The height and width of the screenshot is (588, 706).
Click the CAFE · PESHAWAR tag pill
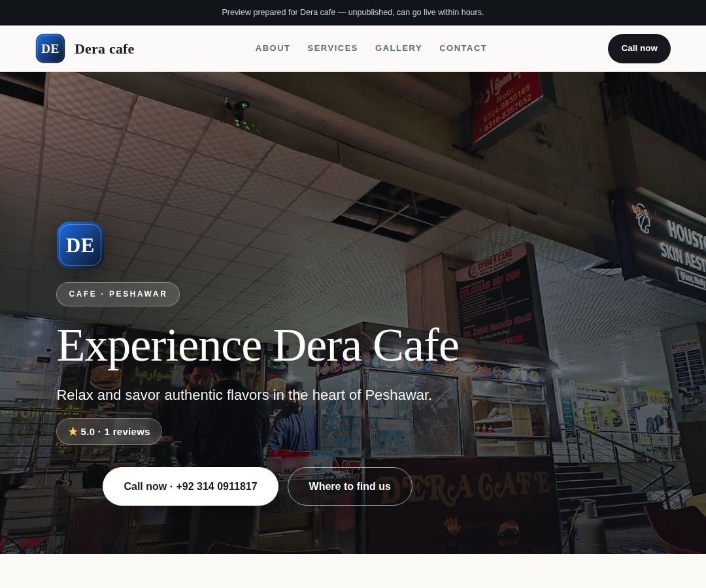point(118,294)
